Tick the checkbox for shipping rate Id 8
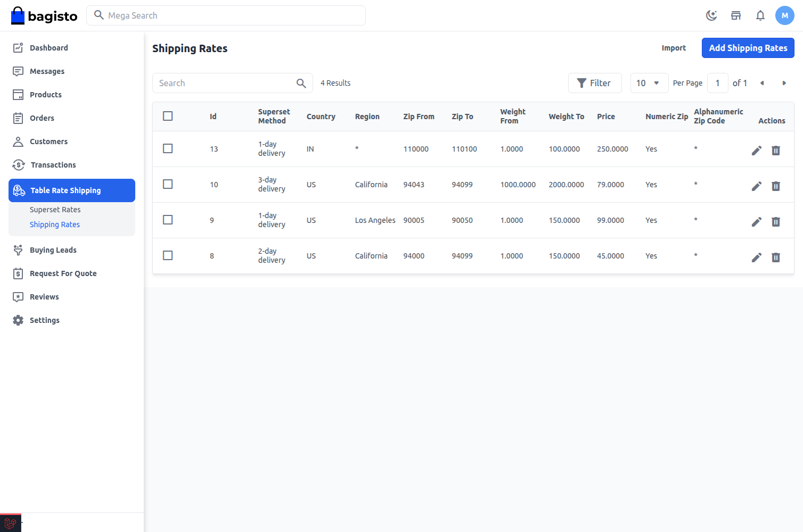 [168, 255]
